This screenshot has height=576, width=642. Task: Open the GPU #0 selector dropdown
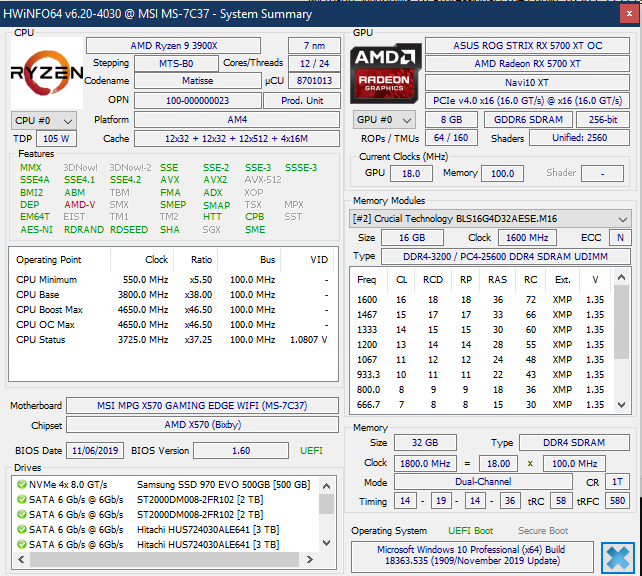click(x=384, y=120)
